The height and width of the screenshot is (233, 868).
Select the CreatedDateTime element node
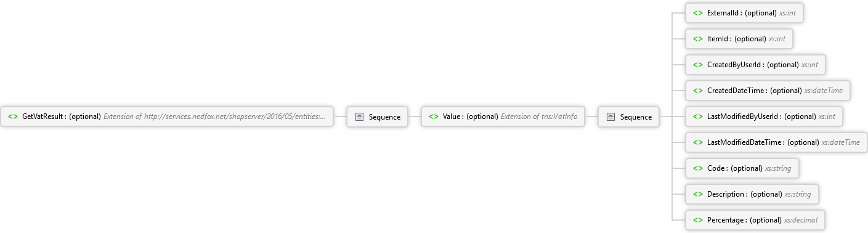(x=768, y=91)
